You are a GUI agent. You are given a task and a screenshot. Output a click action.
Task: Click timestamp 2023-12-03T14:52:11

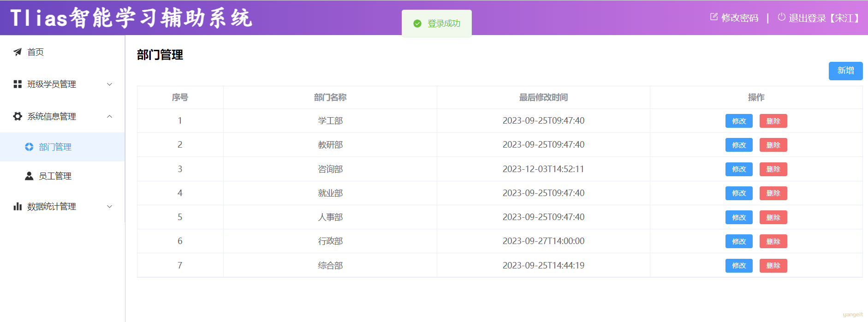[x=543, y=169]
